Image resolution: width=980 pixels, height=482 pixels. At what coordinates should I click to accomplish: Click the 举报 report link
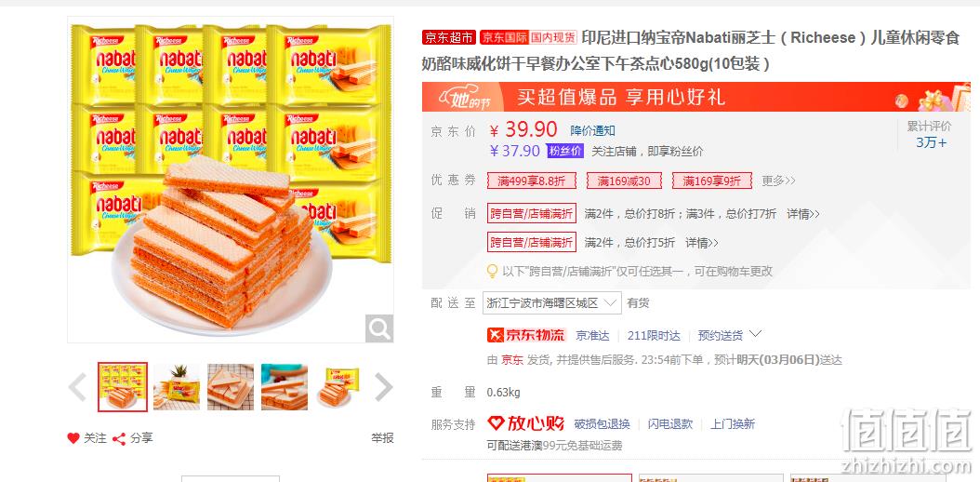[382, 438]
